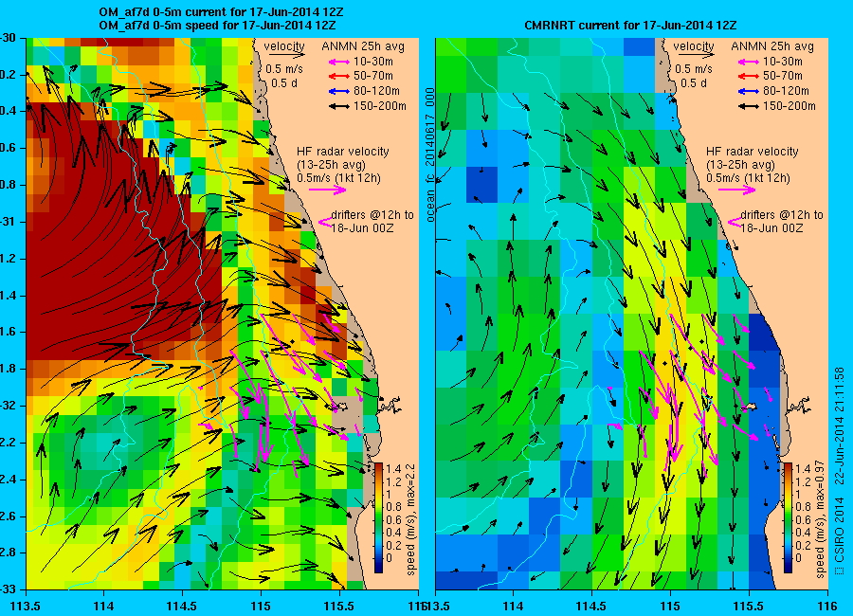The height and width of the screenshot is (616, 853).
Task: Click black 150-200m legend arrow in right panel
Action: [749, 107]
